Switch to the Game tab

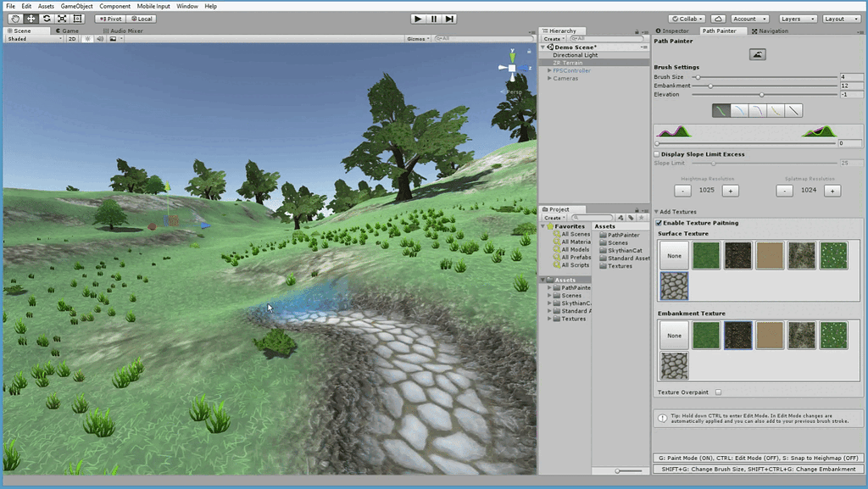(x=68, y=31)
